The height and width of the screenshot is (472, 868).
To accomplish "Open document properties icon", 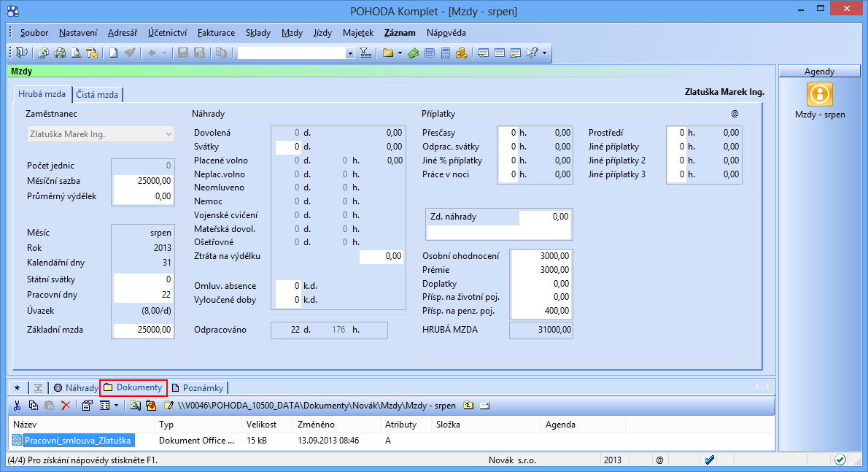I will point(87,406).
